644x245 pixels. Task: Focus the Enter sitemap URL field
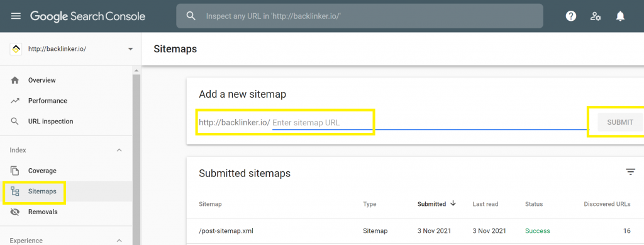pyautogui.click(x=430, y=122)
